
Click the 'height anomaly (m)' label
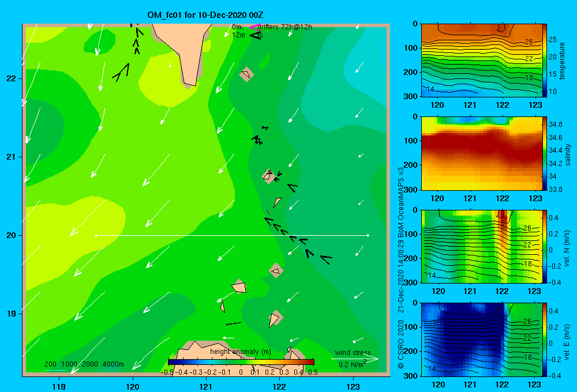(241, 352)
